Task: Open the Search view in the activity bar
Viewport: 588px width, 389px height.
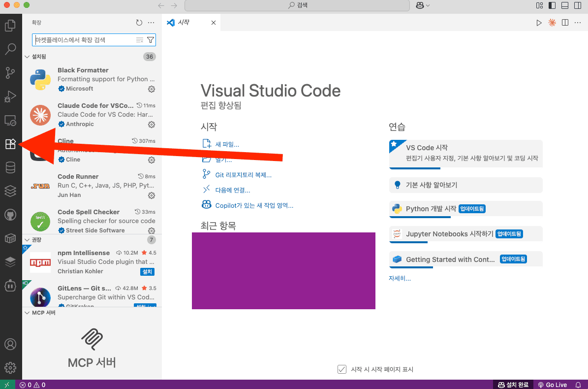Action: [x=10, y=49]
